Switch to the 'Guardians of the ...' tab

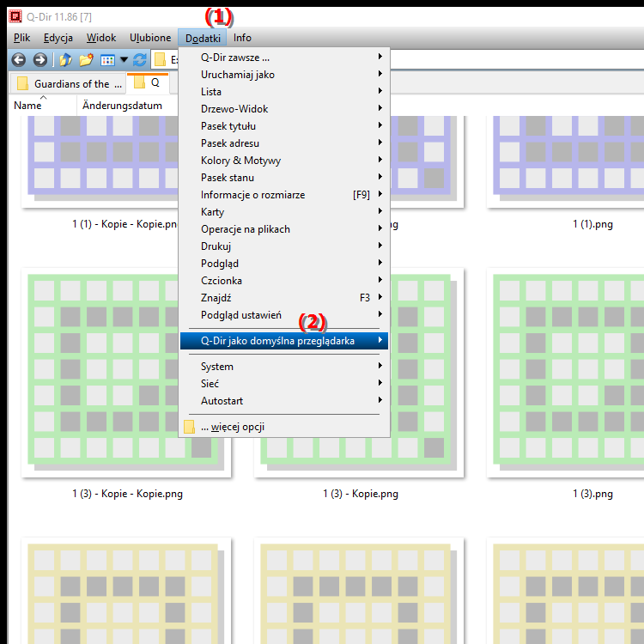[68, 84]
